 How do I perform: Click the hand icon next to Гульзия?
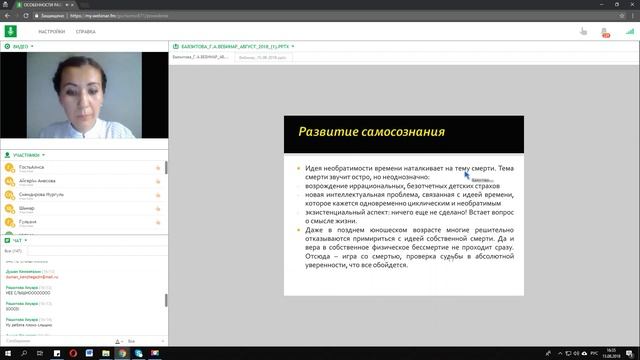pos(158,222)
